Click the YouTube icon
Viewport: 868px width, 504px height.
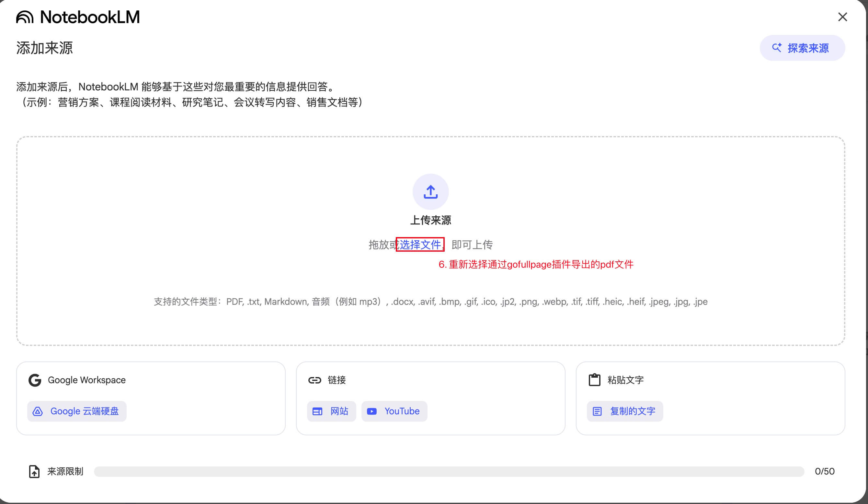click(x=372, y=411)
